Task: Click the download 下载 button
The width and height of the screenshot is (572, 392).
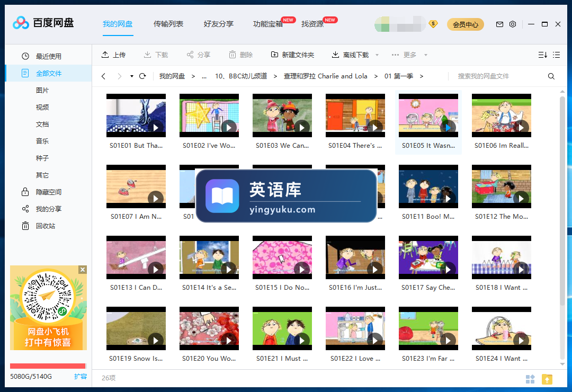Action: tap(156, 55)
